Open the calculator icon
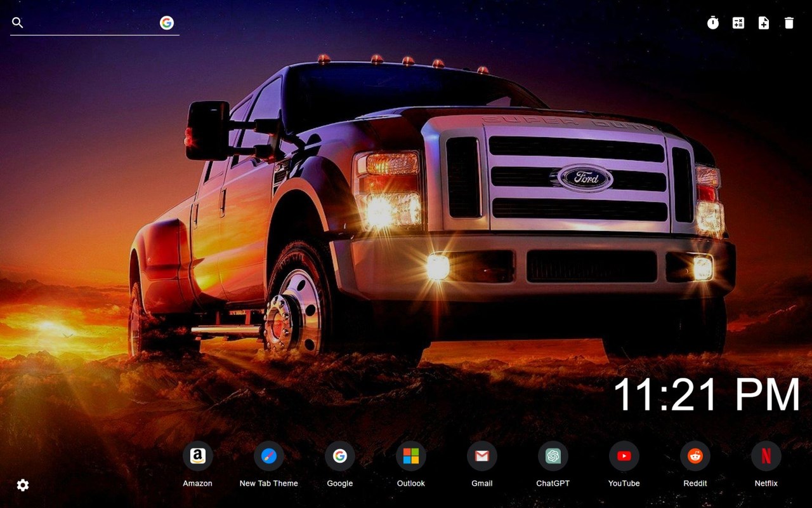812x508 pixels. [738, 23]
